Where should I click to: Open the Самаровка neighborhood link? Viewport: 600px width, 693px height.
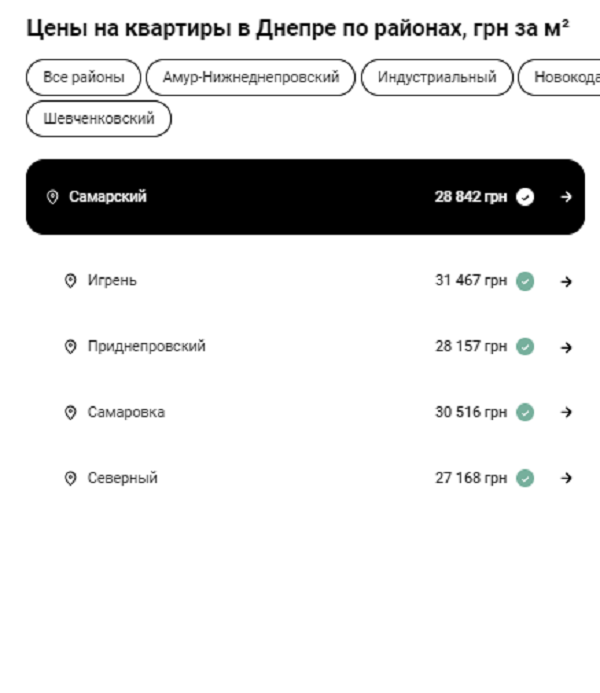(x=126, y=412)
